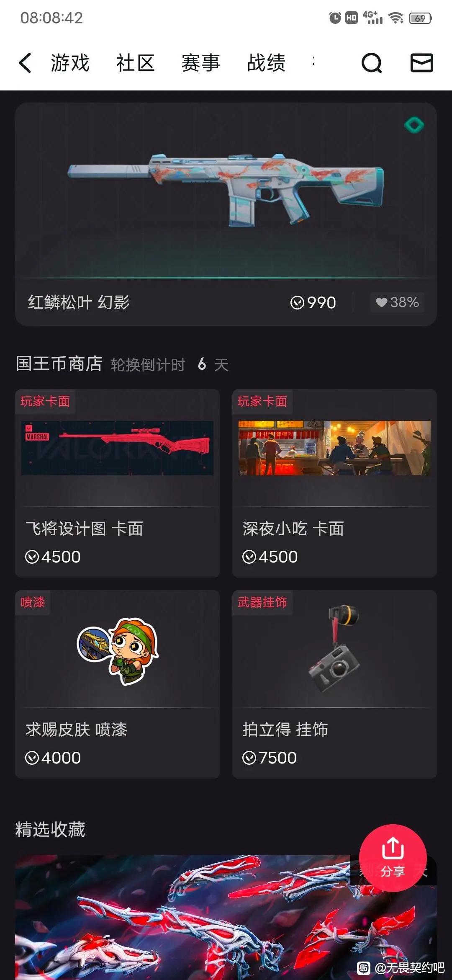Tap the coin icon beside 7500

click(249, 758)
